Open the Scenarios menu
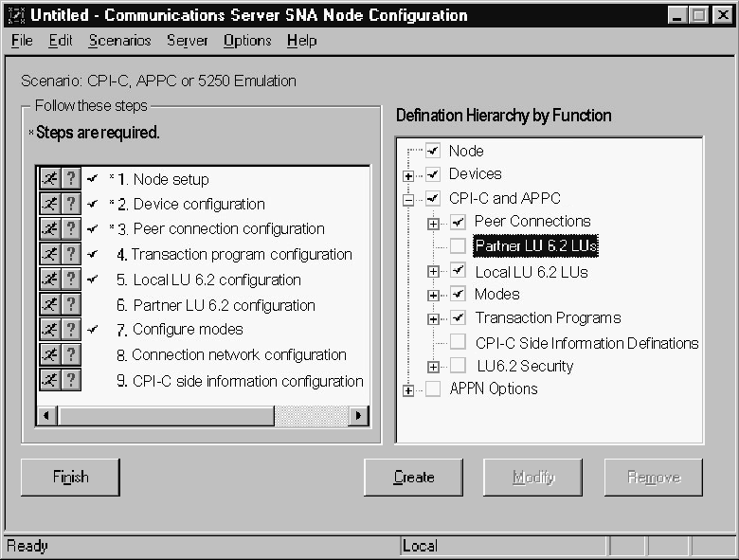The height and width of the screenshot is (560, 739). click(119, 41)
